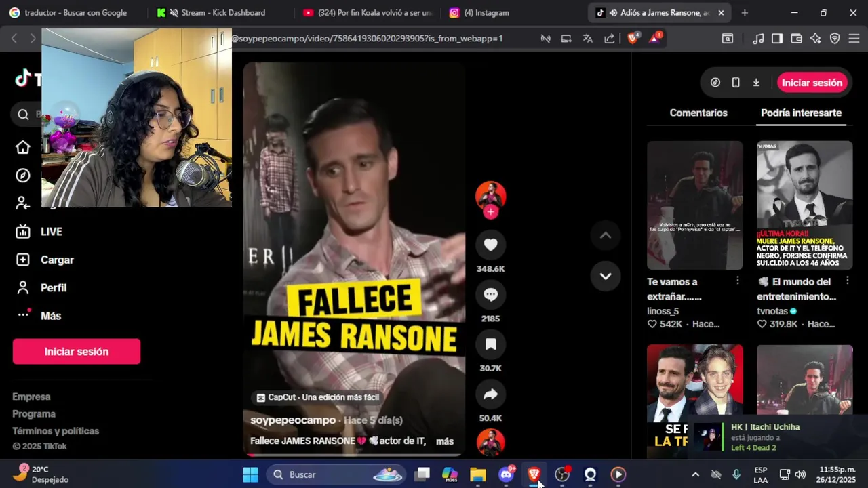868x488 pixels.
Task: Click the taskbar Buscar search box
Action: pos(336,474)
